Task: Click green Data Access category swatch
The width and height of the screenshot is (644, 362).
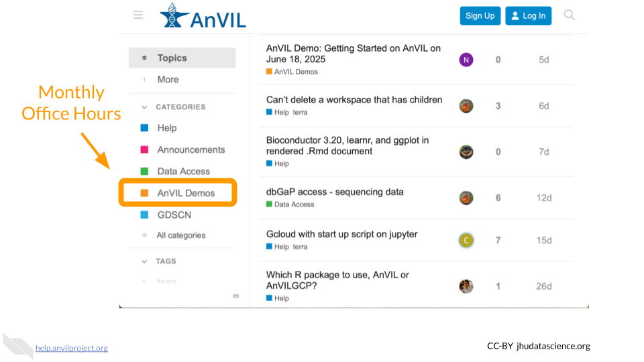Action: tap(145, 171)
